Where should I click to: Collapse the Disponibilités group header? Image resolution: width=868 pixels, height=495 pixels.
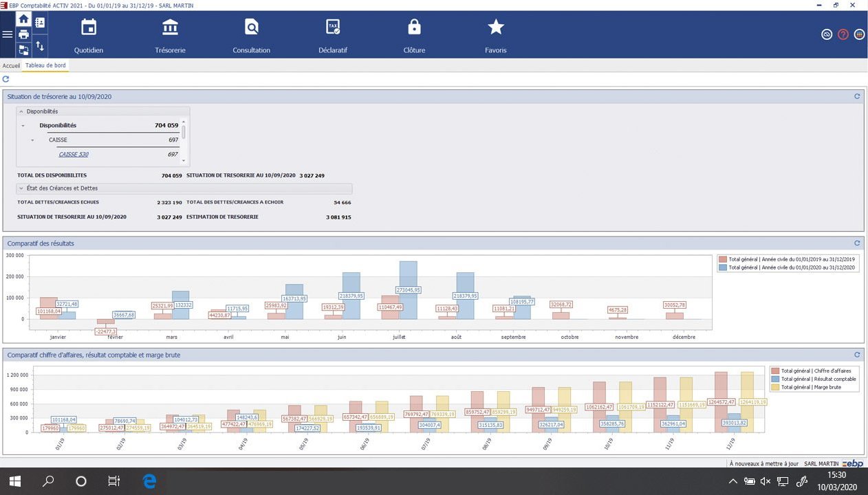pyautogui.click(x=21, y=111)
